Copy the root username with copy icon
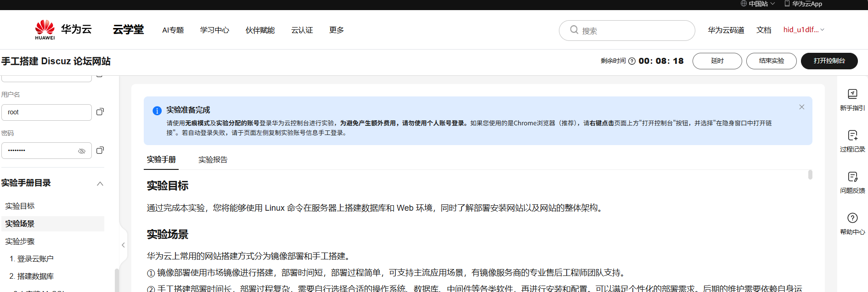The width and height of the screenshot is (868, 292). coord(100,112)
